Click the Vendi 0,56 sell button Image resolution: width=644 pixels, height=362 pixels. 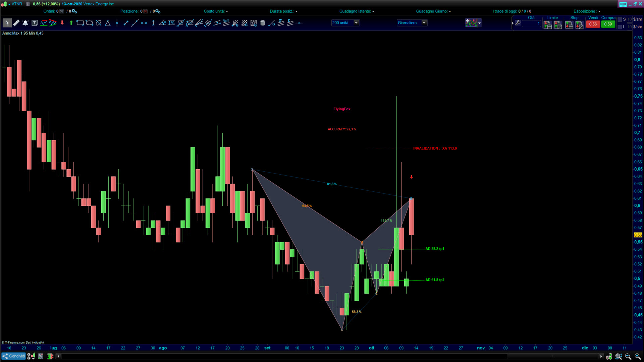(593, 24)
